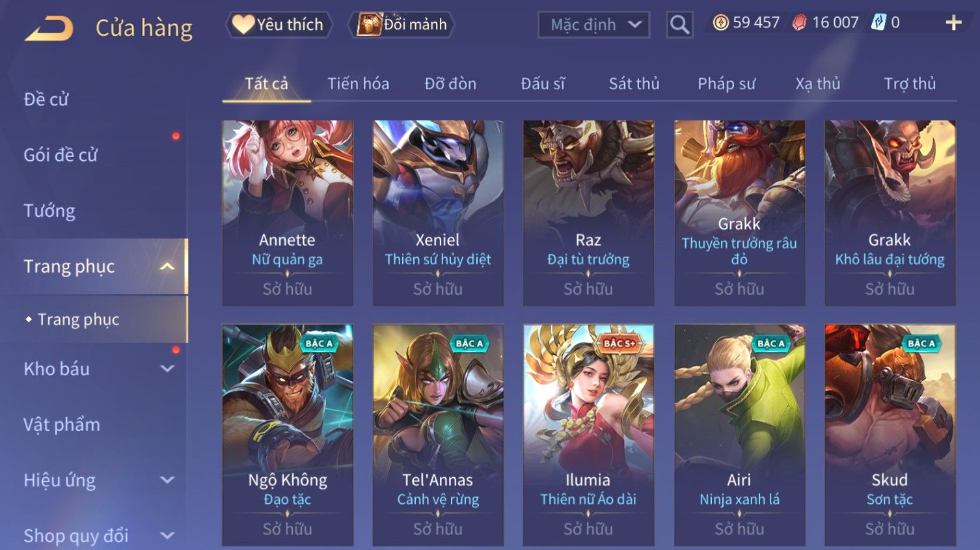Select the Ilumia Thiên nữ Áo dài skin
The image size is (980, 550).
click(x=588, y=435)
